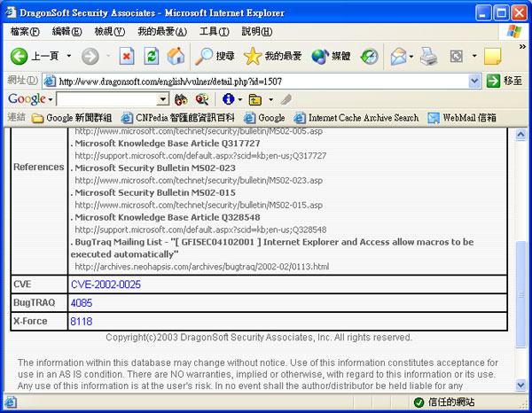The height and width of the screenshot is (413, 532).
Task: Click the Print toolbar icon
Action: coord(428,56)
